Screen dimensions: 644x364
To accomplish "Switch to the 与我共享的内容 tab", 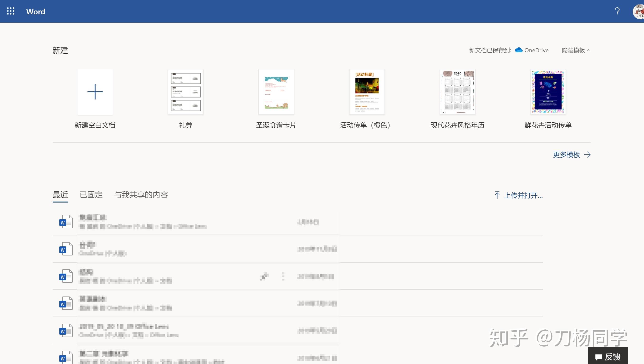I will (x=141, y=195).
